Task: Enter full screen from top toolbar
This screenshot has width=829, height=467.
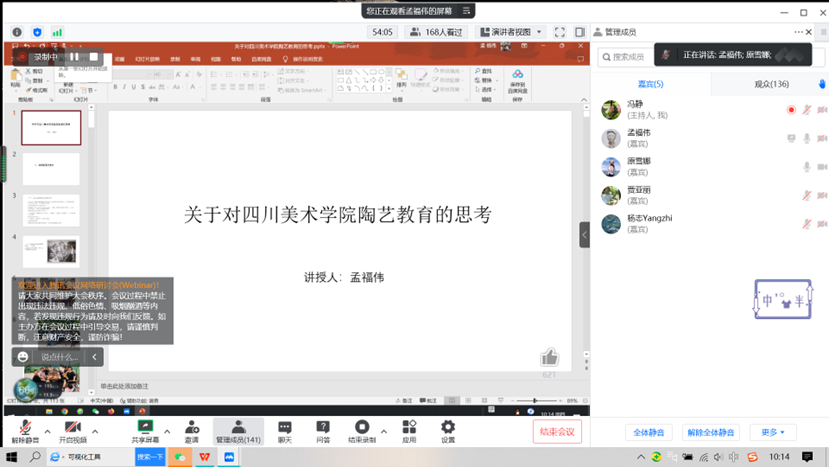Action: pyautogui.click(x=560, y=32)
